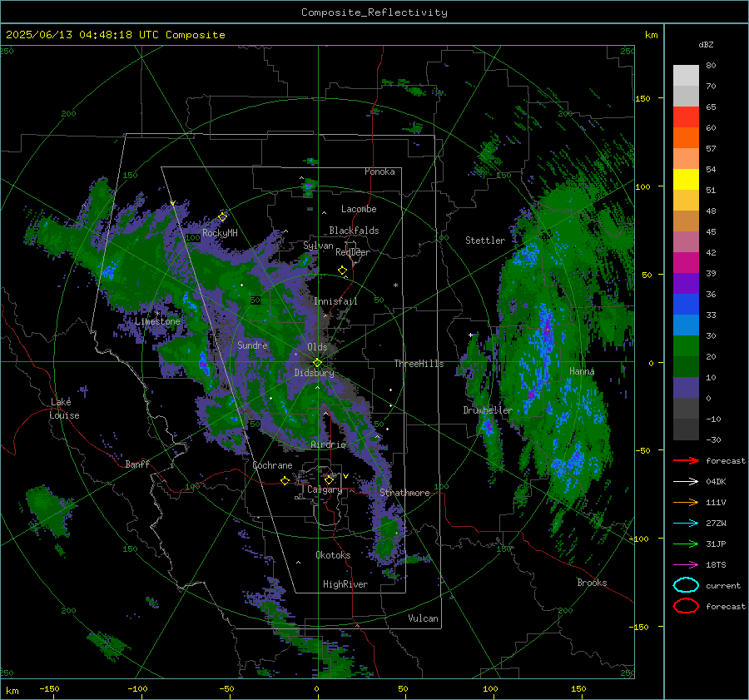Click the red forecast ellipse icon
749x700 pixels.
(x=686, y=606)
